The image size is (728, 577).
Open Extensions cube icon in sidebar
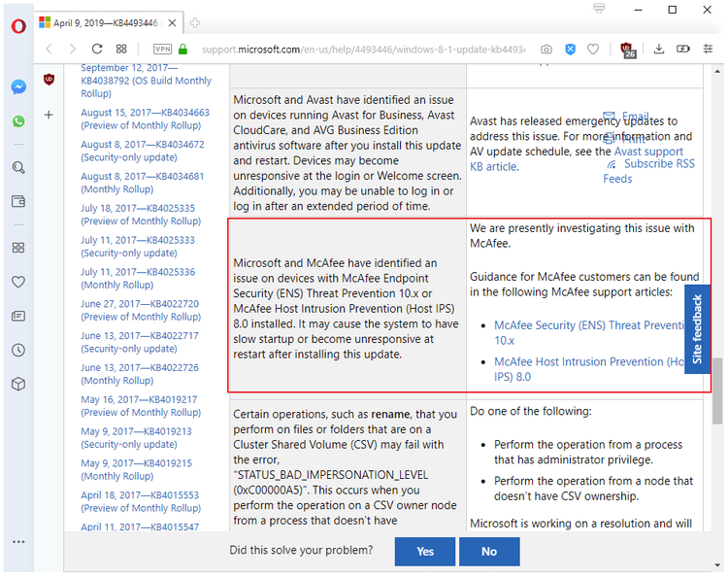18,385
